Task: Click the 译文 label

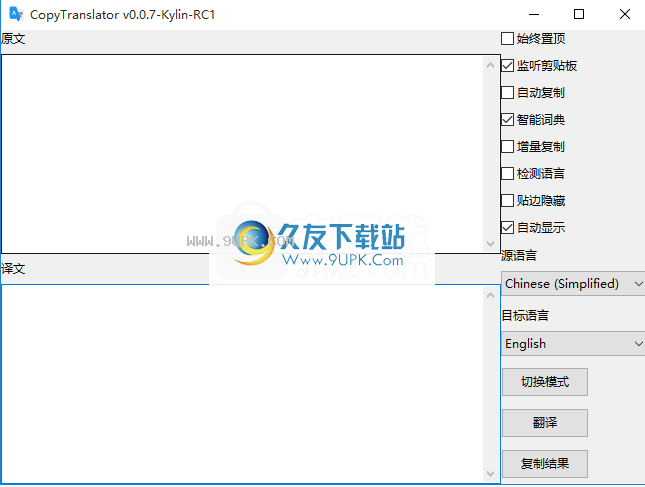Action: pos(13,269)
